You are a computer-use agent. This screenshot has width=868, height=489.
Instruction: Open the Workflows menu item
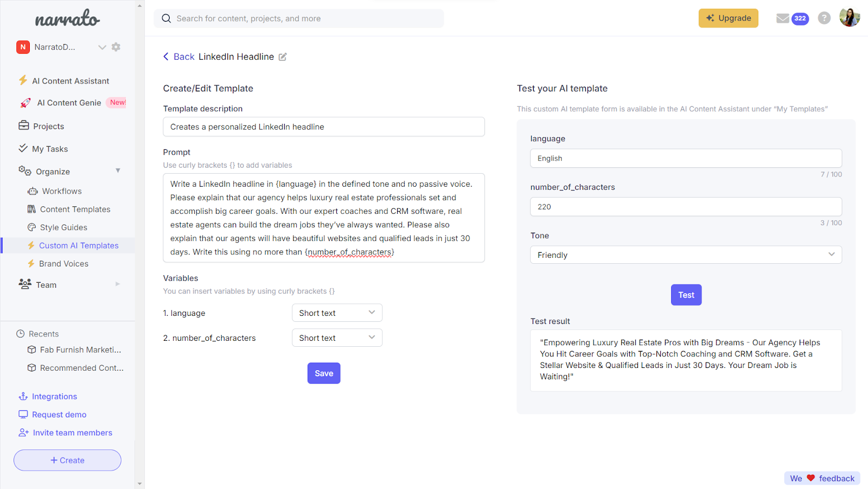pos(62,191)
